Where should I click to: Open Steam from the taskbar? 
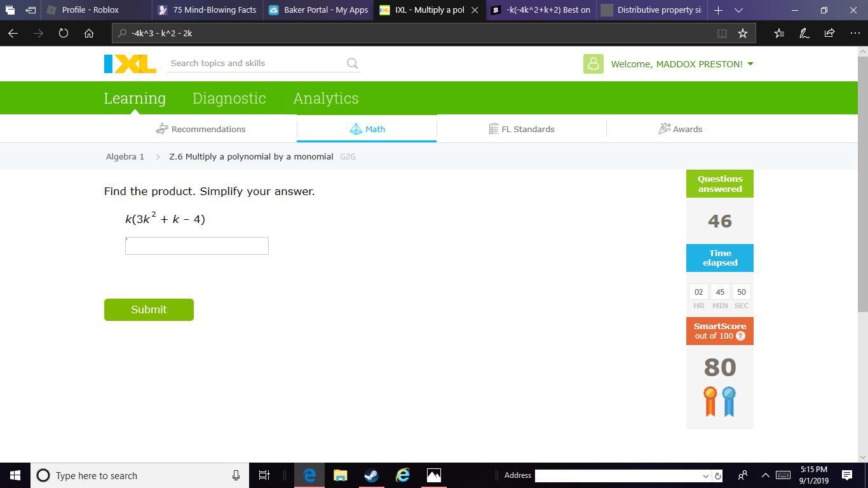(372, 475)
